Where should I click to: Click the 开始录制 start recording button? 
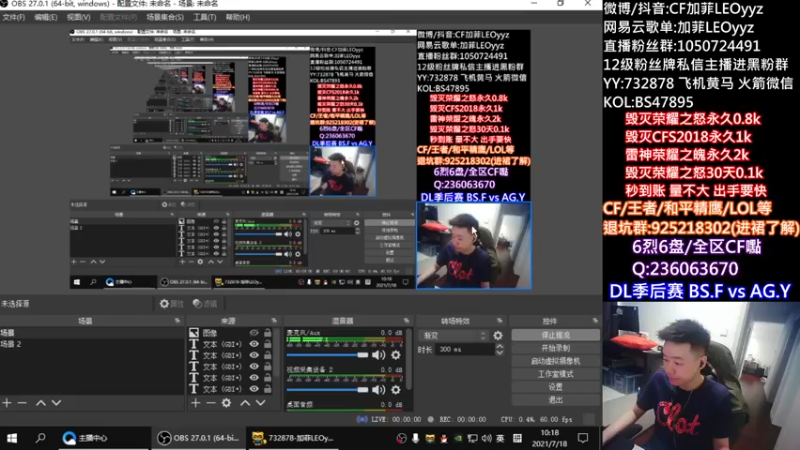(556, 348)
